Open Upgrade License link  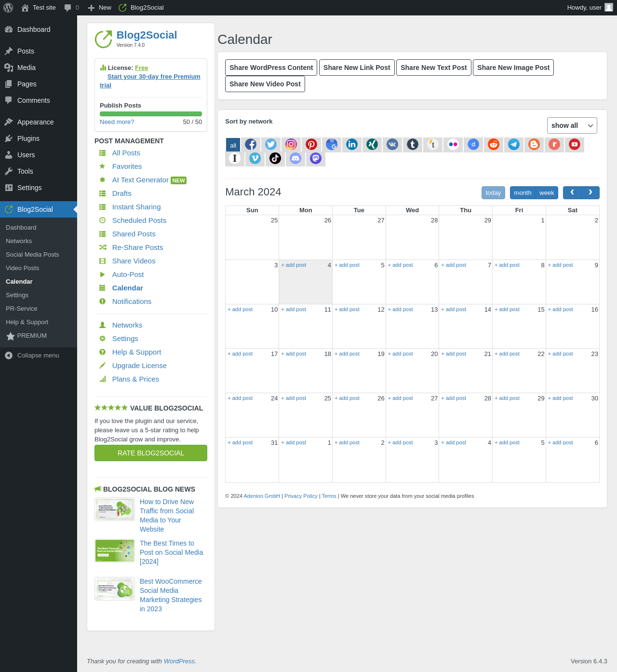(139, 366)
